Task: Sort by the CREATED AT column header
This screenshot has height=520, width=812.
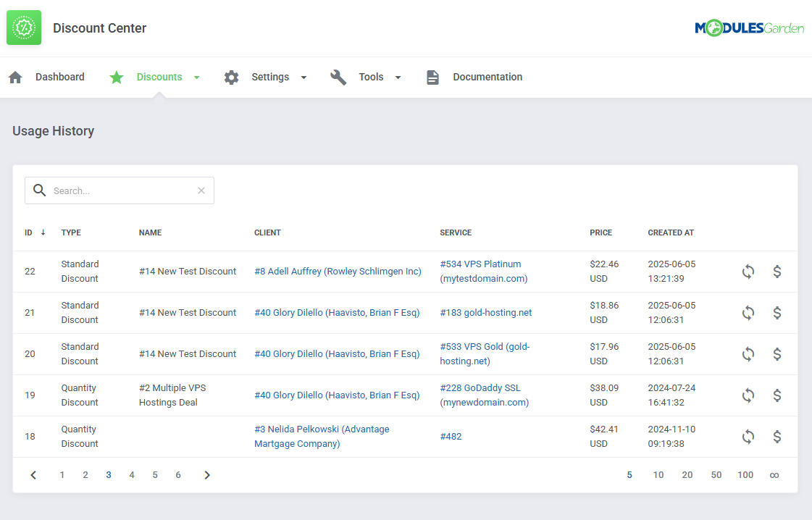Action: tap(671, 232)
